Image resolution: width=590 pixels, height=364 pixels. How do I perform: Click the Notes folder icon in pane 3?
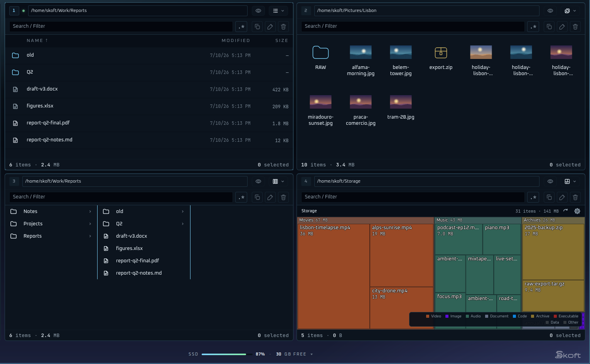pyautogui.click(x=13, y=211)
